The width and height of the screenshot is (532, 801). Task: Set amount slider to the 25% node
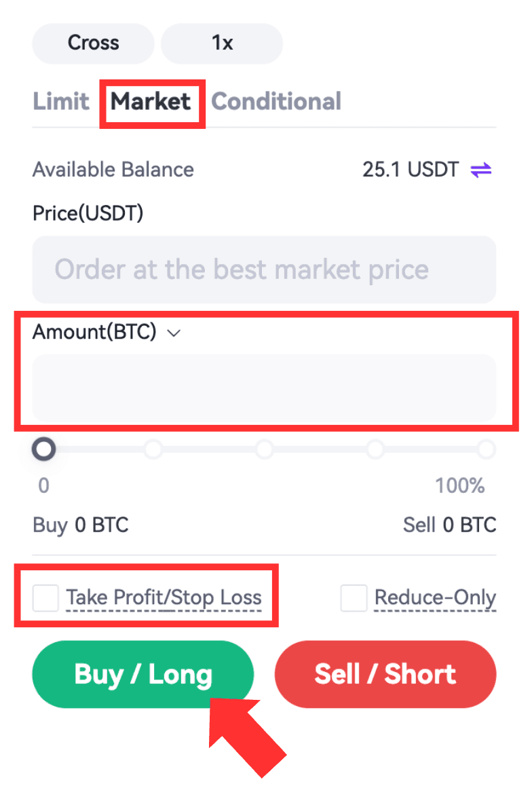tap(153, 449)
